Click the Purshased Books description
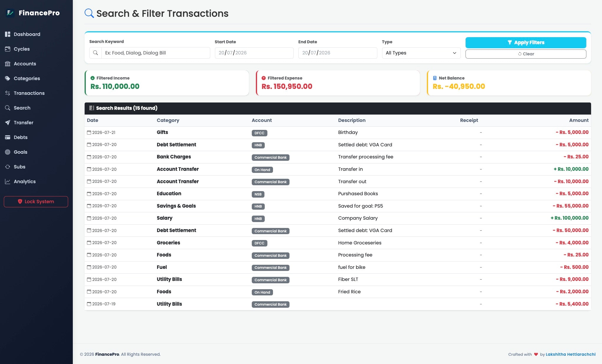The width and height of the screenshot is (602, 364). coord(358,193)
